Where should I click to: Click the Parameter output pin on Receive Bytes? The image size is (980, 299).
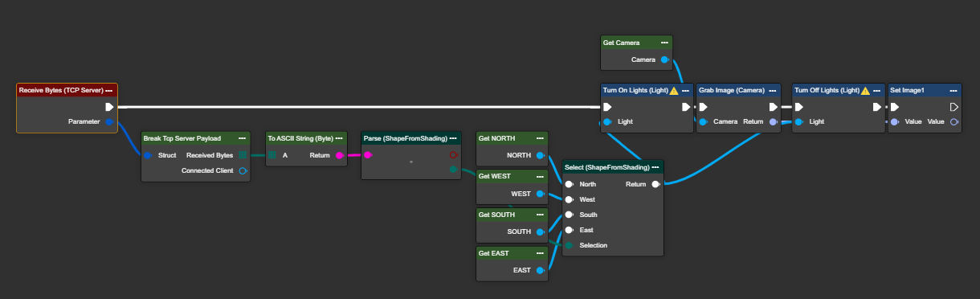coord(109,122)
